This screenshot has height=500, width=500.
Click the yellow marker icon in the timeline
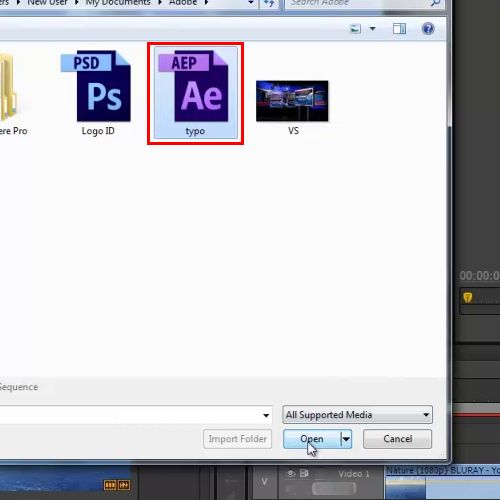(468, 297)
